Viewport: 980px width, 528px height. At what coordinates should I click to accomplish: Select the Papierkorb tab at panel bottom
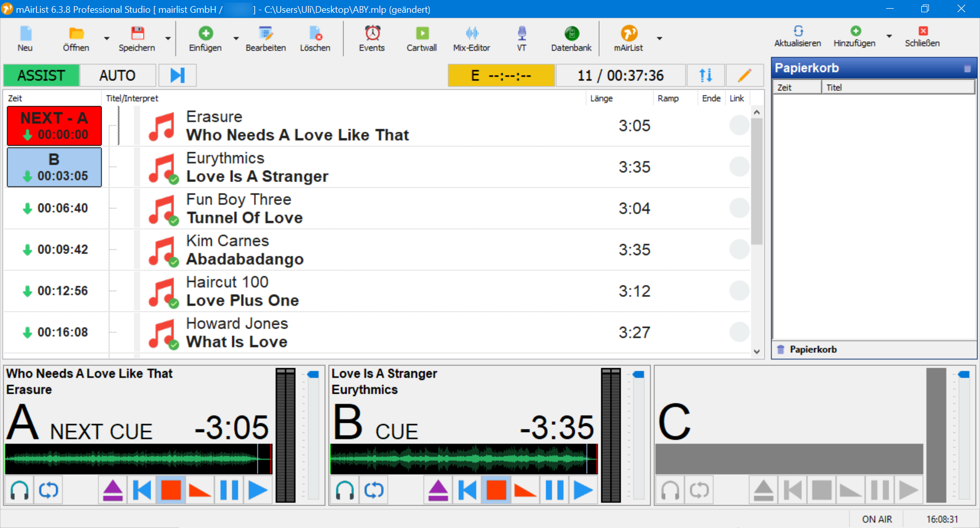[812, 349]
